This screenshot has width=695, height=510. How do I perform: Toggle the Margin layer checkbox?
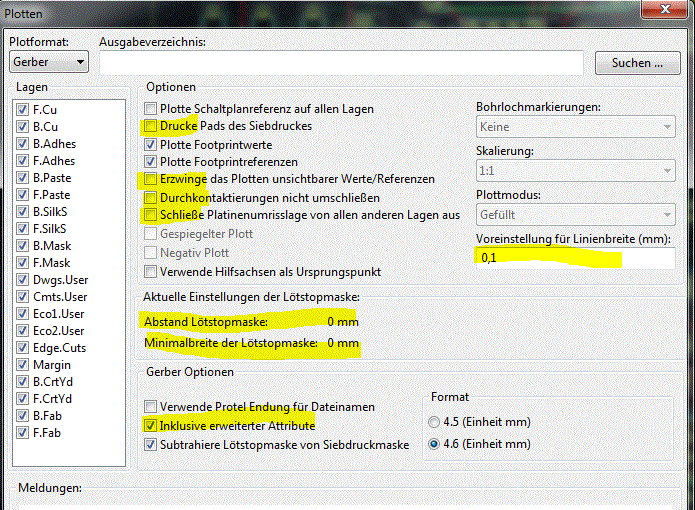coord(22,365)
